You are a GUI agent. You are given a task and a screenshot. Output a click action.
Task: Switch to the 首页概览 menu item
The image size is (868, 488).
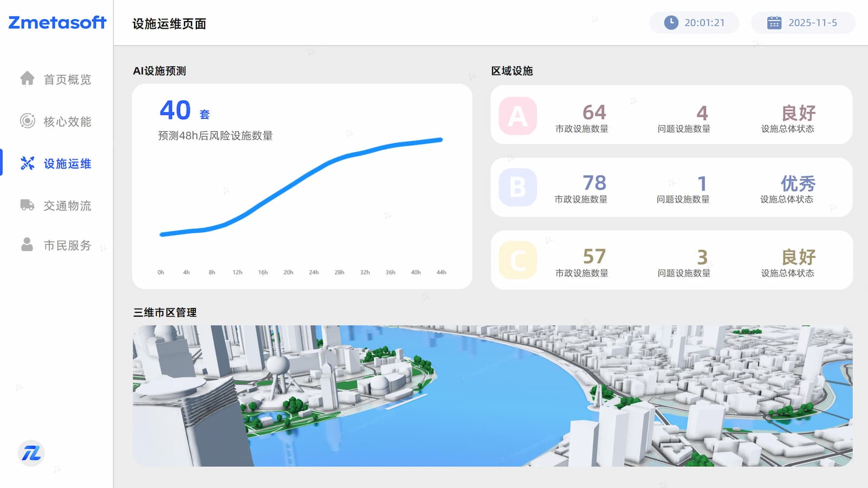pos(67,80)
